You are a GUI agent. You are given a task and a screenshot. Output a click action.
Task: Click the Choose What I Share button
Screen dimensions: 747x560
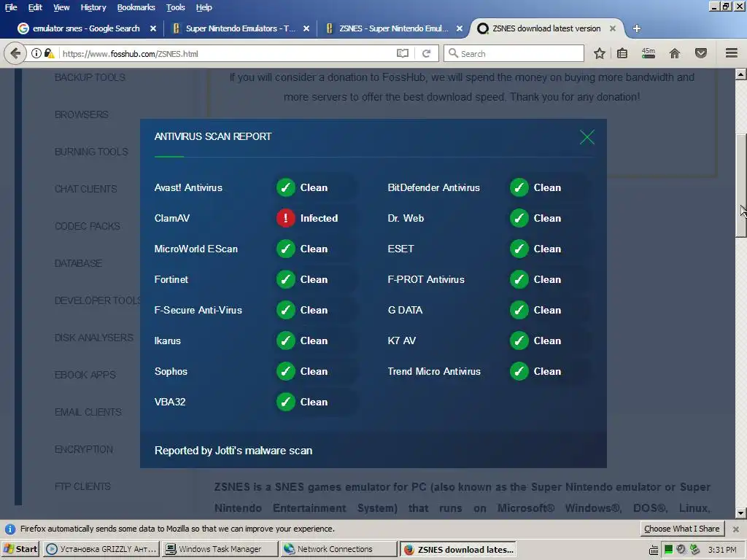[682, 529]
